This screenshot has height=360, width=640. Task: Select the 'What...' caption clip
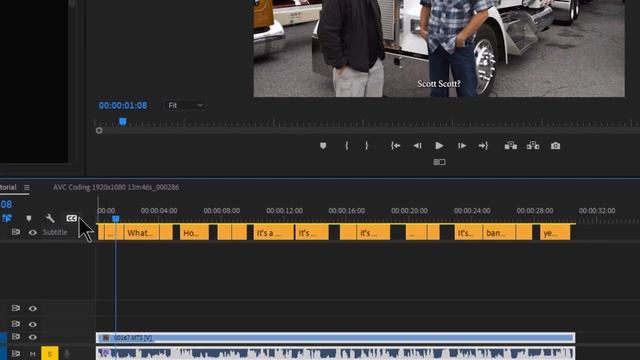tap(142, 232)
